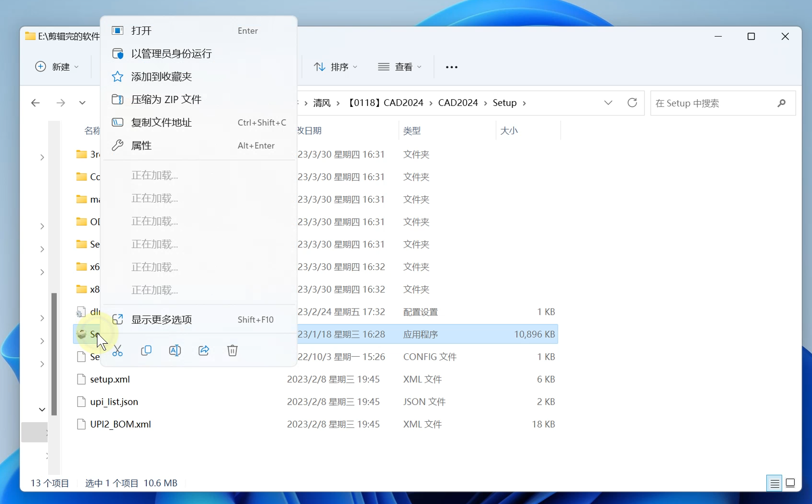Select 打开 in context menu
Screen dimensions: 812x504
199,31
